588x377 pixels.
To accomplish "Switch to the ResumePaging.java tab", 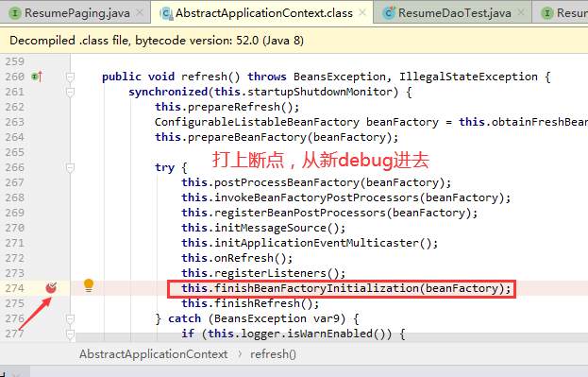I will [x=76, y=13].
